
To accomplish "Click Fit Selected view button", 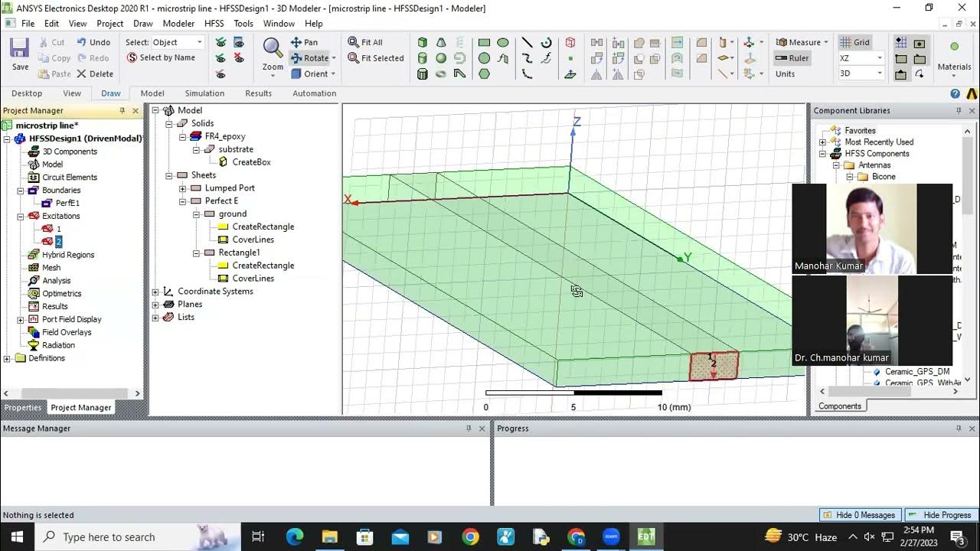I will coord(375,58).
